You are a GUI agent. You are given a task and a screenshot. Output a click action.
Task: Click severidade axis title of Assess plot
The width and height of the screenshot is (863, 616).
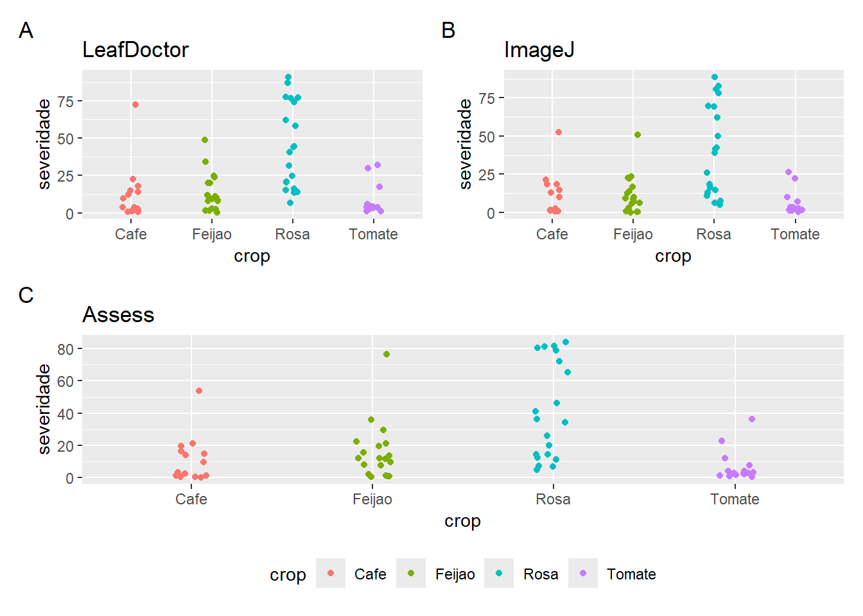tap(44, 409)
